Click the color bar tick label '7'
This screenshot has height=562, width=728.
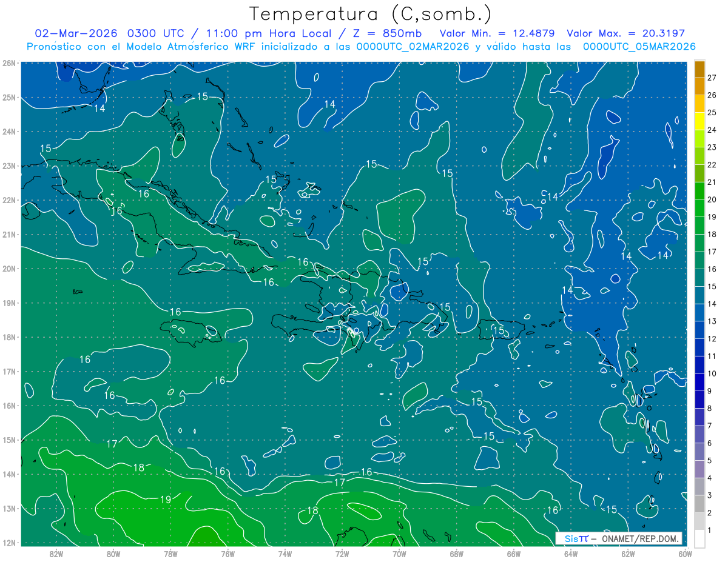710,426
